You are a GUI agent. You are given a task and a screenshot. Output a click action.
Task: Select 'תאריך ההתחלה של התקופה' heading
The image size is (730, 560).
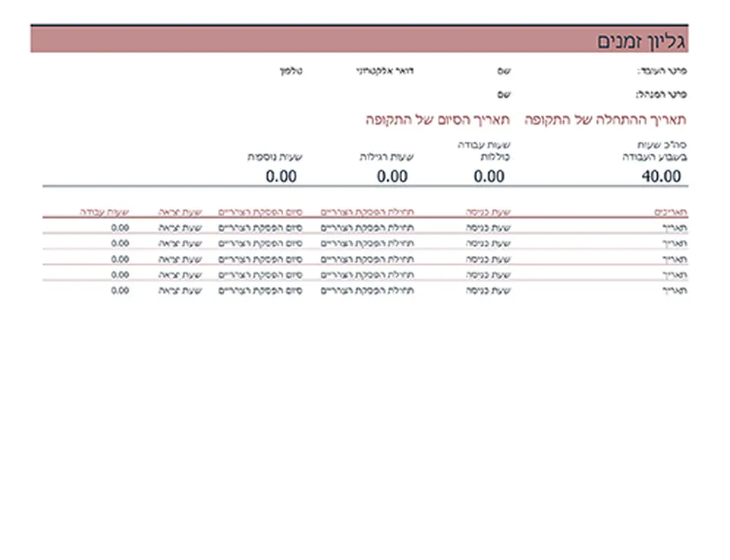coord(605,120)
